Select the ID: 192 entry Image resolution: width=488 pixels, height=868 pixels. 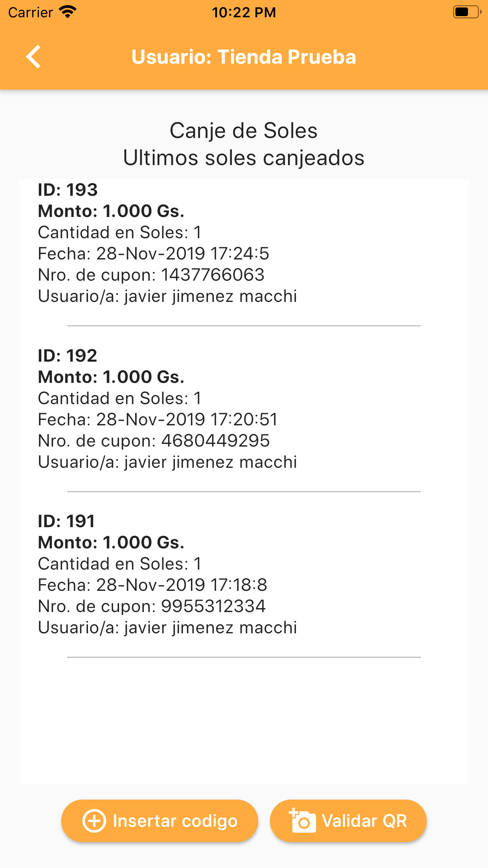pos(68,356)
